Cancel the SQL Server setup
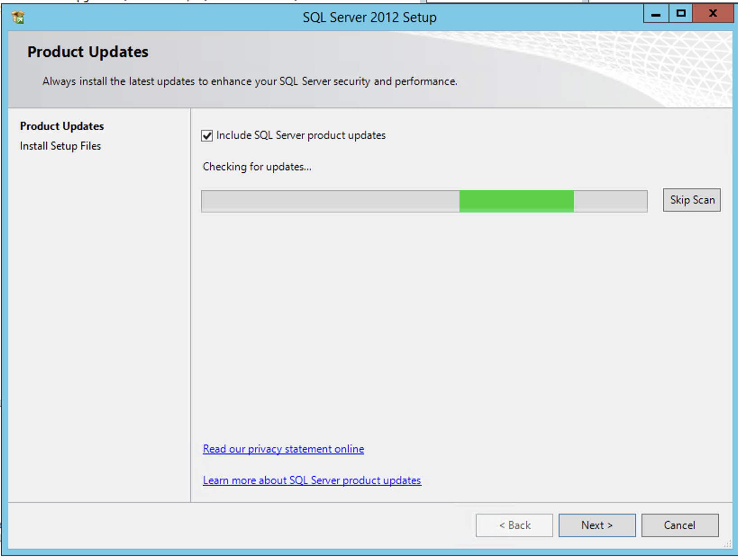 click(679, 525)
